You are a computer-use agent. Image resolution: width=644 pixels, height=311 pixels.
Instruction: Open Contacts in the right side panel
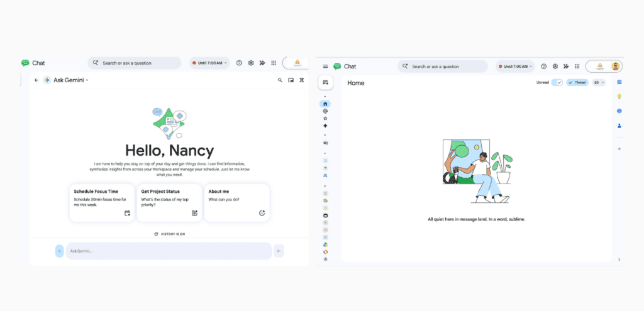619,126
